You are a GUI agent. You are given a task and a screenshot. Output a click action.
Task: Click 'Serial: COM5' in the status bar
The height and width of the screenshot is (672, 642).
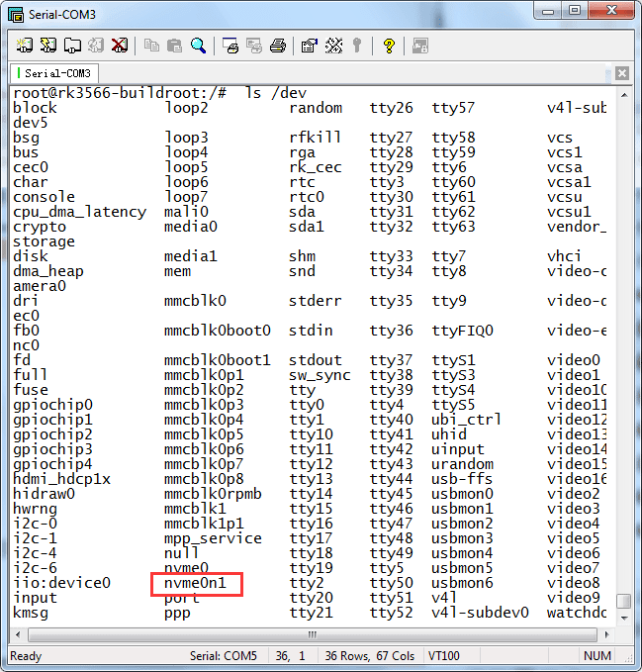point(224,656)
